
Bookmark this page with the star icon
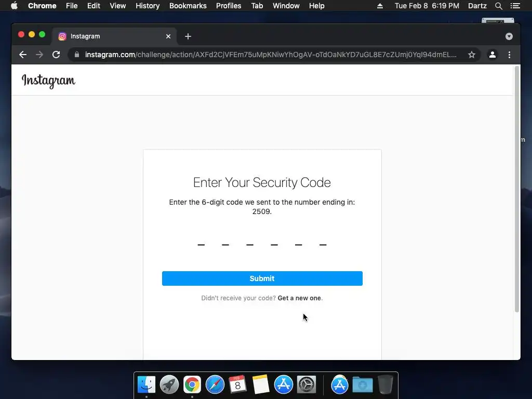click(471, 55)
